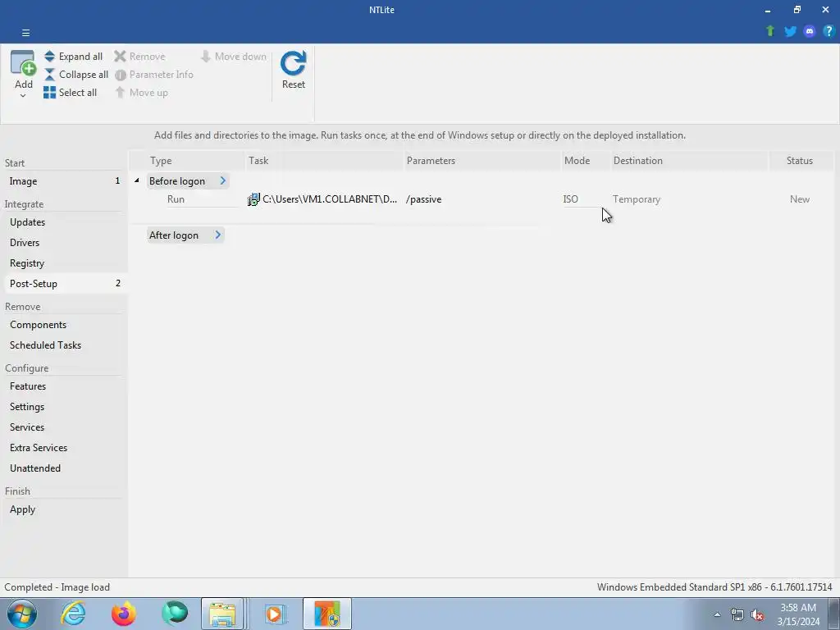Click the Status column header
Viewport: 840px width, 630px height.
[x=801, y=161]
